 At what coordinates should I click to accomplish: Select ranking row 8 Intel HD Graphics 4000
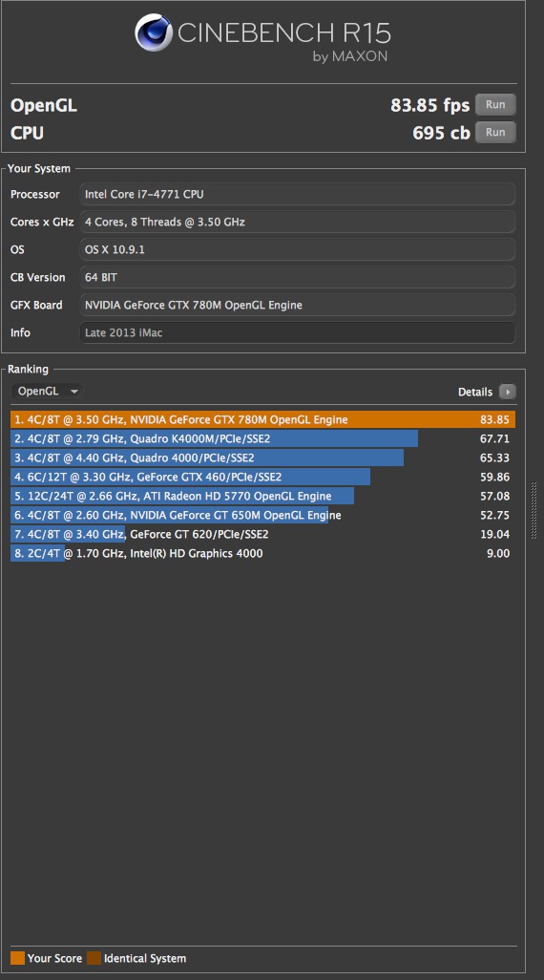click(x=263, y=553)
